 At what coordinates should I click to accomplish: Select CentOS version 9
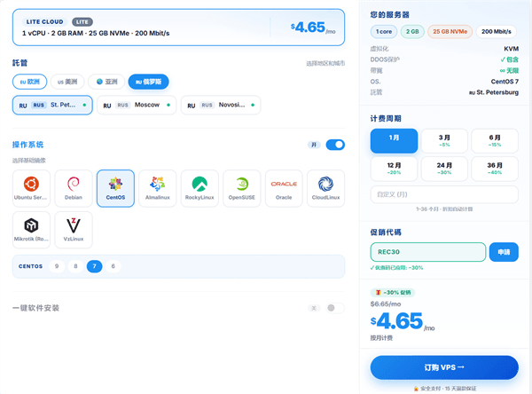[57, 266]
